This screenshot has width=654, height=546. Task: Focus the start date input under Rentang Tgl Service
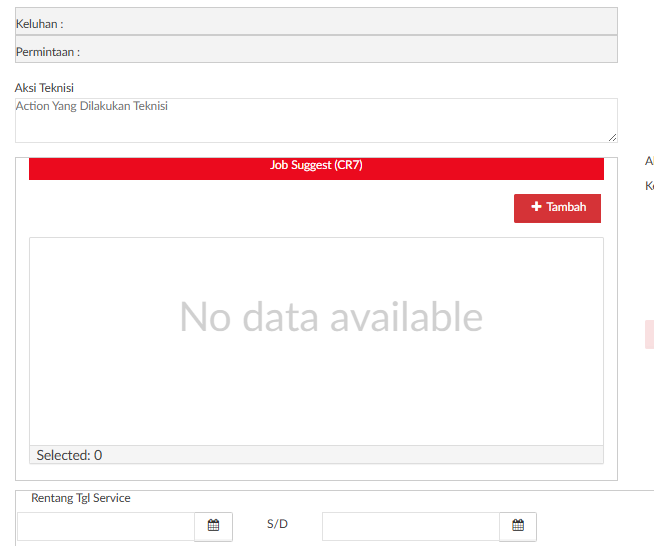point(106,526)
